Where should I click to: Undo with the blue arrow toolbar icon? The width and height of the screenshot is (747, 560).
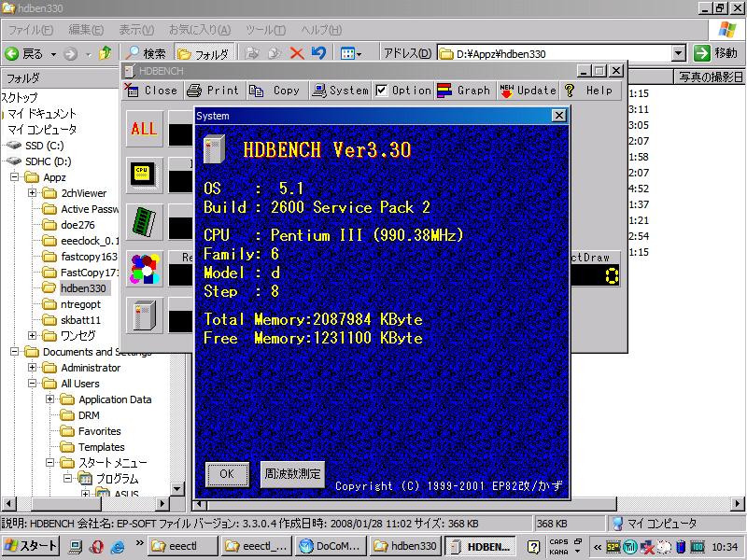pos(318,53)
